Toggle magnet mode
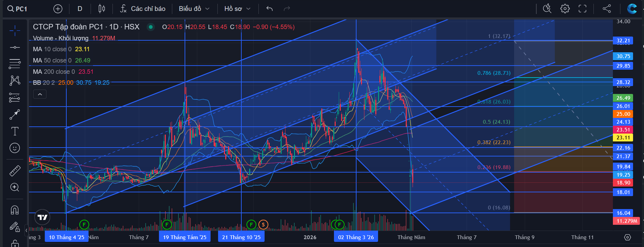This screenshot has width=644, height=247. point(15,210)
